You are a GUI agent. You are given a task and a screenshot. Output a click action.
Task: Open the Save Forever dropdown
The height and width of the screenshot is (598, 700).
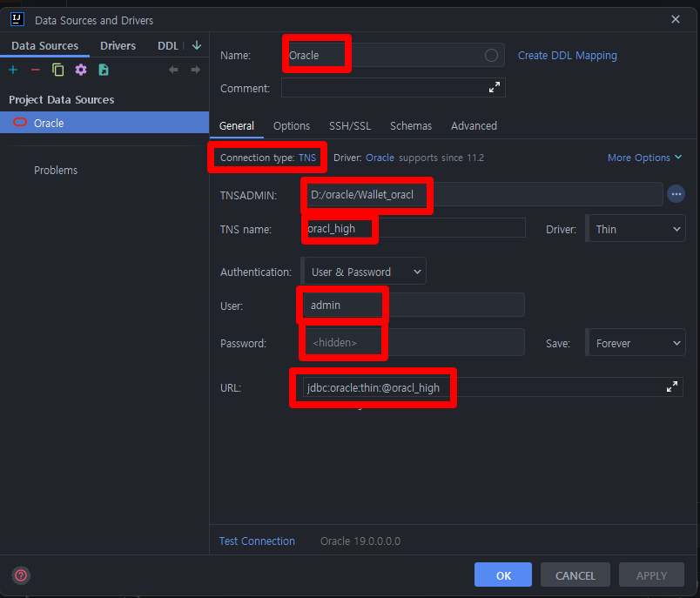[637, 343]
